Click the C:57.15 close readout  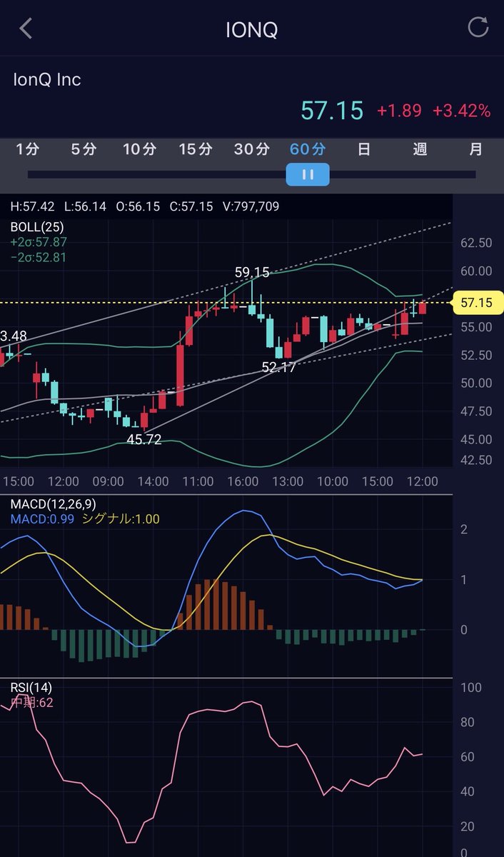[190, 206]
